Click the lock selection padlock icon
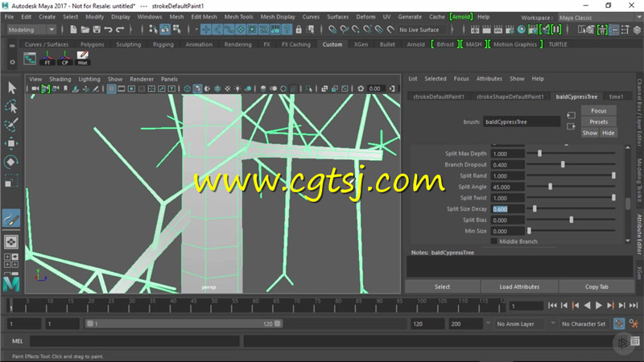The height and width of the screenshot is (362, 644). (x=299, y=30)
